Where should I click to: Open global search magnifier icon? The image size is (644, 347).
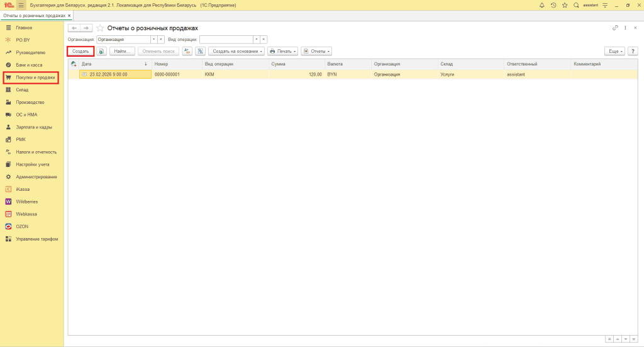pyautogui.click(x=575, y=5)
